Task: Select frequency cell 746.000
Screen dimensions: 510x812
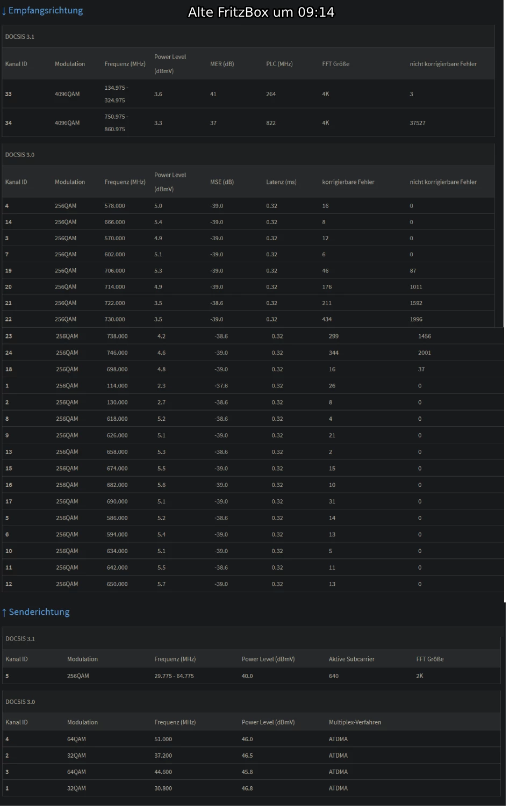Action: tap(117, 353)
